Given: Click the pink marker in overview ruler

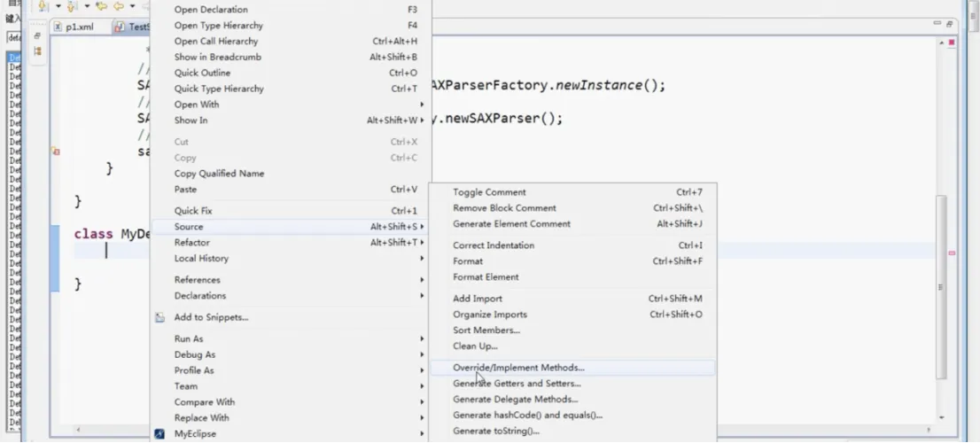Looking at the screenshot, I should tap(952, 253).
